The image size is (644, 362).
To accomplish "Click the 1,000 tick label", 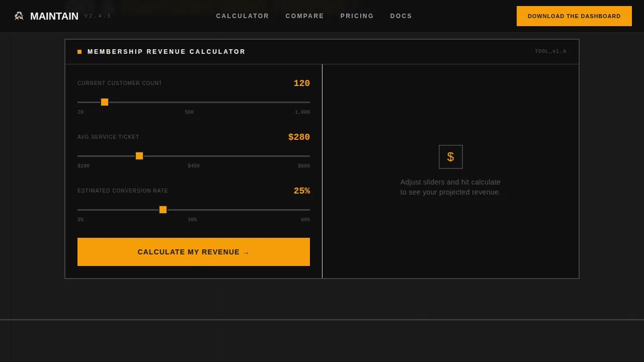I will click(302, 112).
